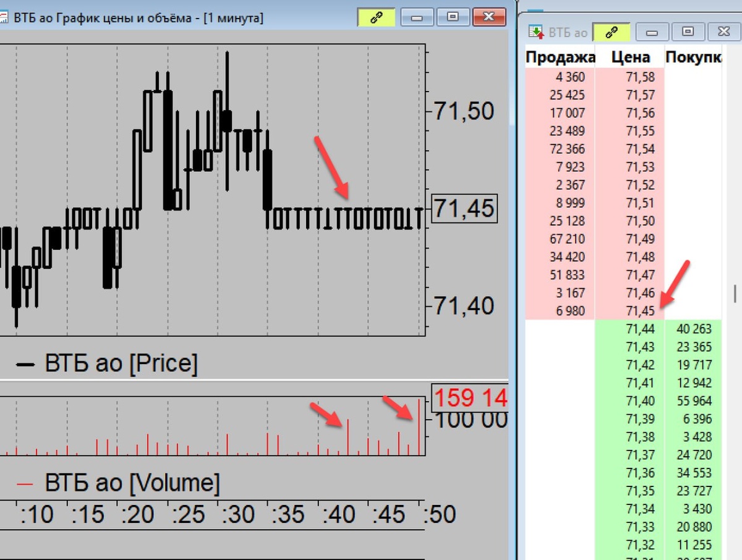Image resolution: width=742 pixels, height=560 pixels.
Task: Click the yellow link icon in the chart window title bar
Action: pos(376,17)
